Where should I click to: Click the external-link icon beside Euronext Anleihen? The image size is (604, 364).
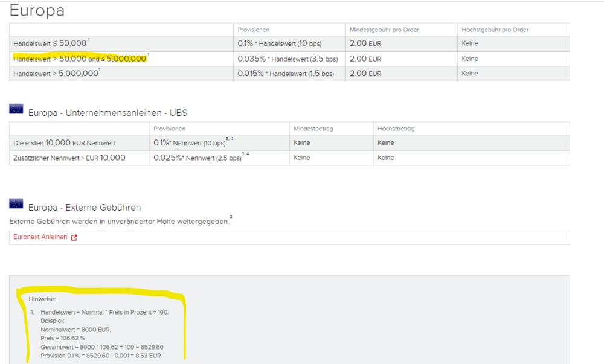coord(74,237)
